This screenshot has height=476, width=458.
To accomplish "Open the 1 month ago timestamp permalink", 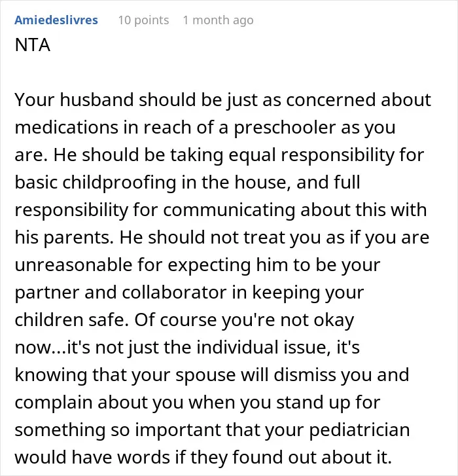I will 218,20.
